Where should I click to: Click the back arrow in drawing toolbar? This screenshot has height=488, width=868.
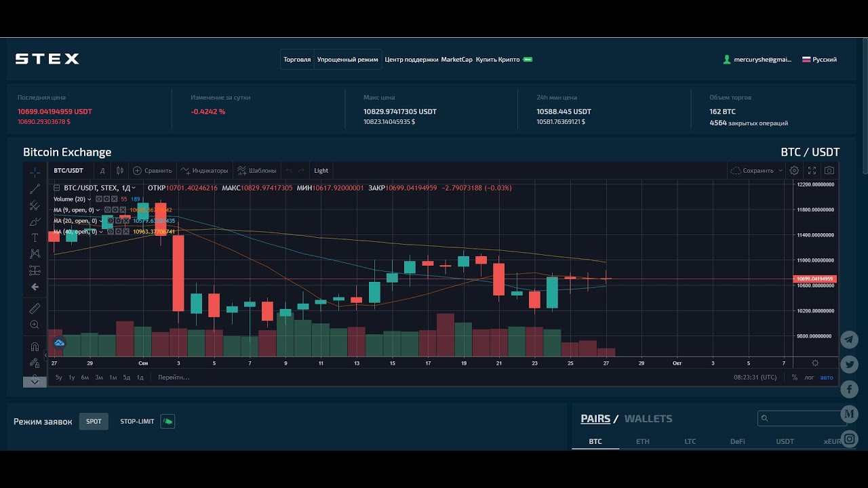(x=35, y=287)
